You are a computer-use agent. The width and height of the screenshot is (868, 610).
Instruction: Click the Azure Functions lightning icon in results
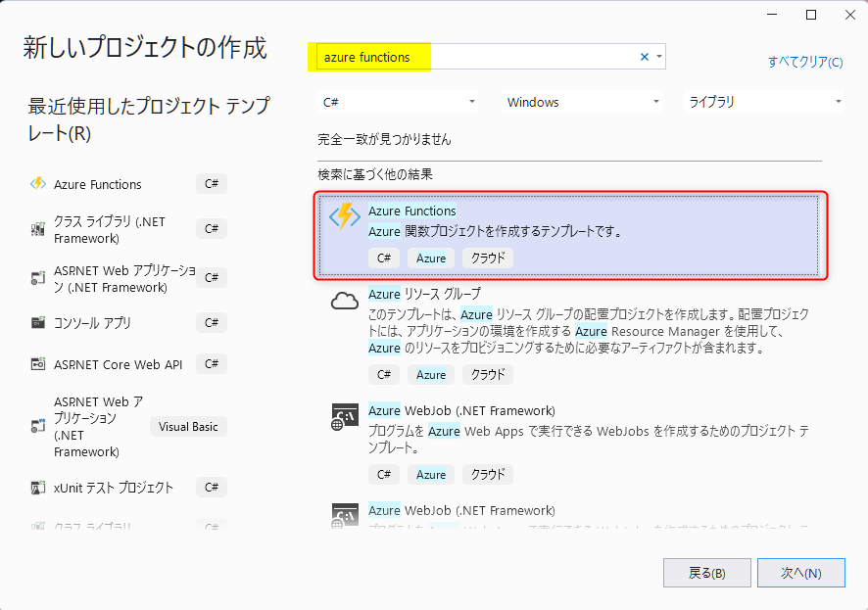(344, 216)
